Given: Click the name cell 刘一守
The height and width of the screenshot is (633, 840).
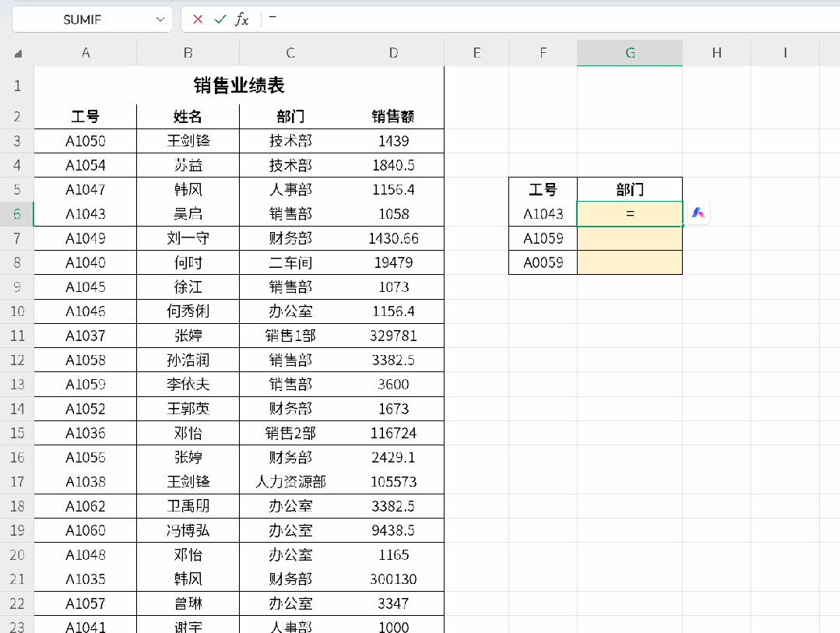Looking at the screenshot, I should (x=188, y=238).
